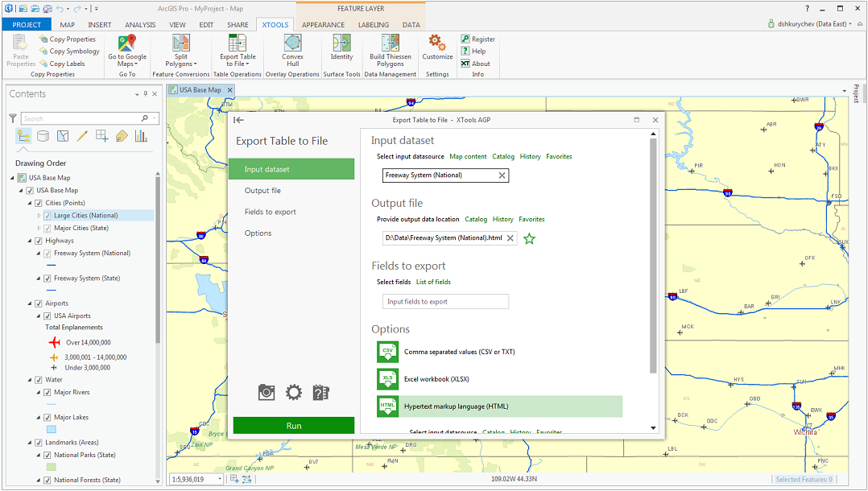Image resolution: width=868 pixels, height=491 pixels.
Task: Switch to the APPEARANCE ribbon tab
Action: (324, 24)
